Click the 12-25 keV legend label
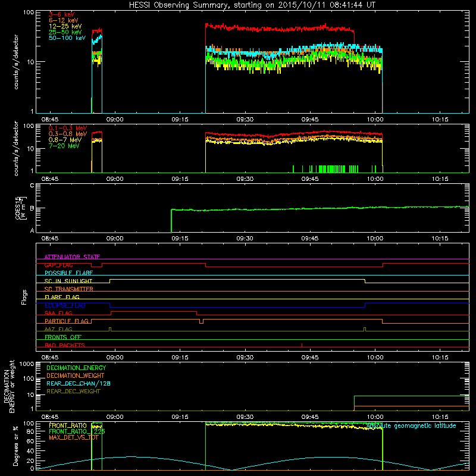Image resolution: width=476 pixels, height=476 pixels. 65,26
